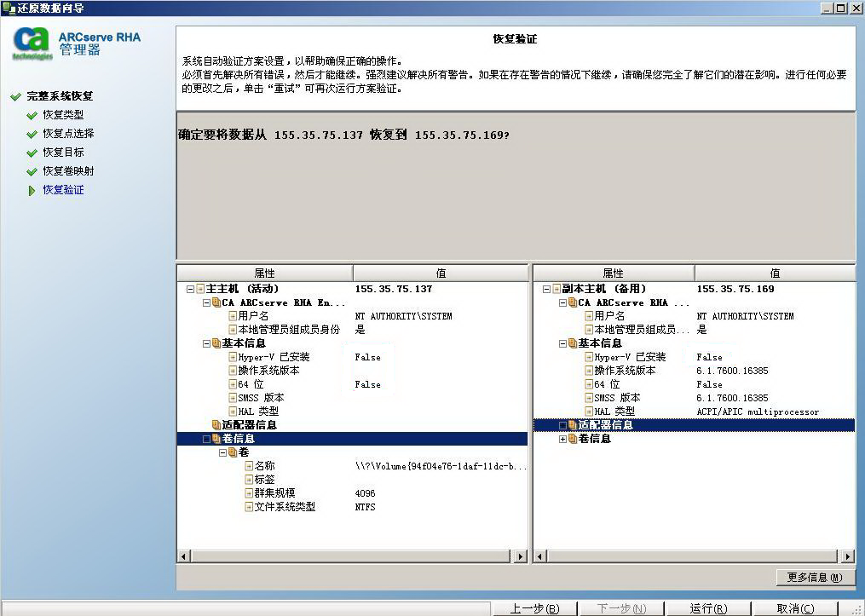Screen dimensions: 865x616
Task: Click the CA technologies logo
Action: coord(32,43)
